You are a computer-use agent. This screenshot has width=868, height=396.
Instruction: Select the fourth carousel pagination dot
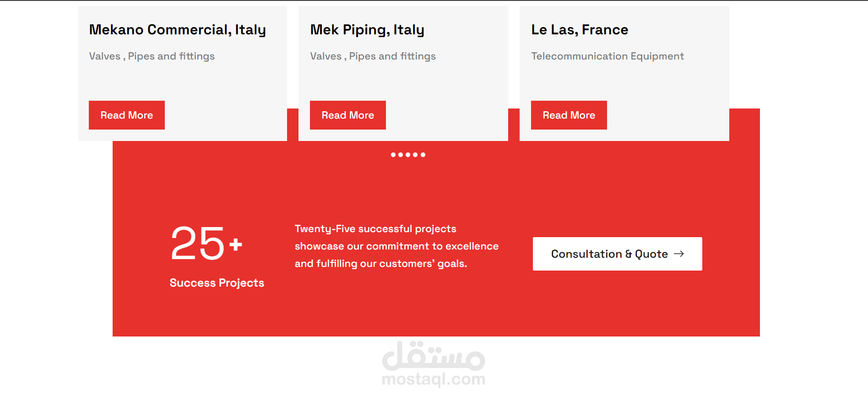pyautogui.click(x=415, y=155)
